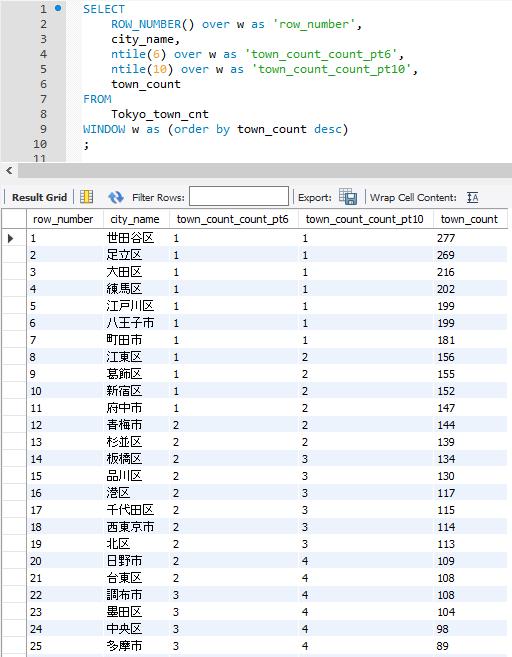The width and height of the screenshot is (512, 657).
Task: Sort by the city_name column header
Action: (x=135, y=219)
